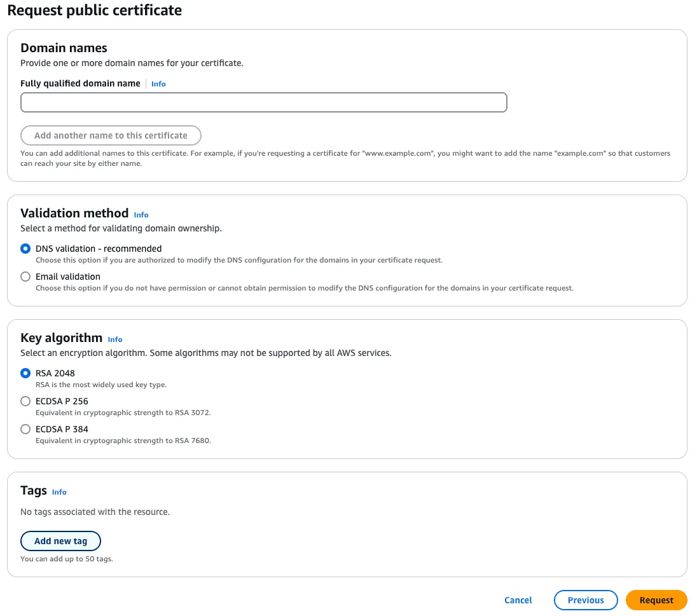Click the Cancel link
Viewport: 697px width, 616px height.
pos(518,600)
